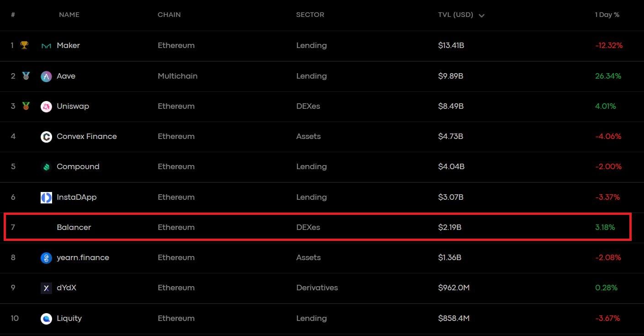
Task: Open the Convex Finance name link
Action: point(87,136)
